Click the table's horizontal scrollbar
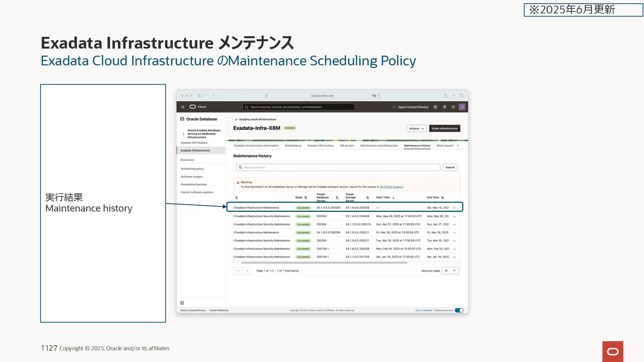 [x=324, y=263]
